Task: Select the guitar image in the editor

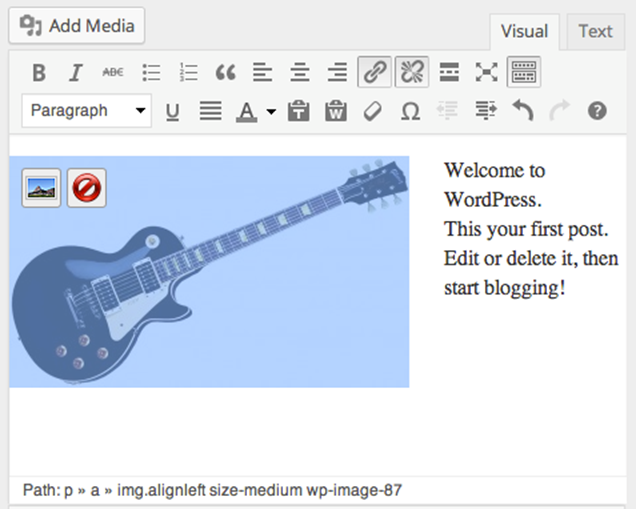Action: coord(209,272)
